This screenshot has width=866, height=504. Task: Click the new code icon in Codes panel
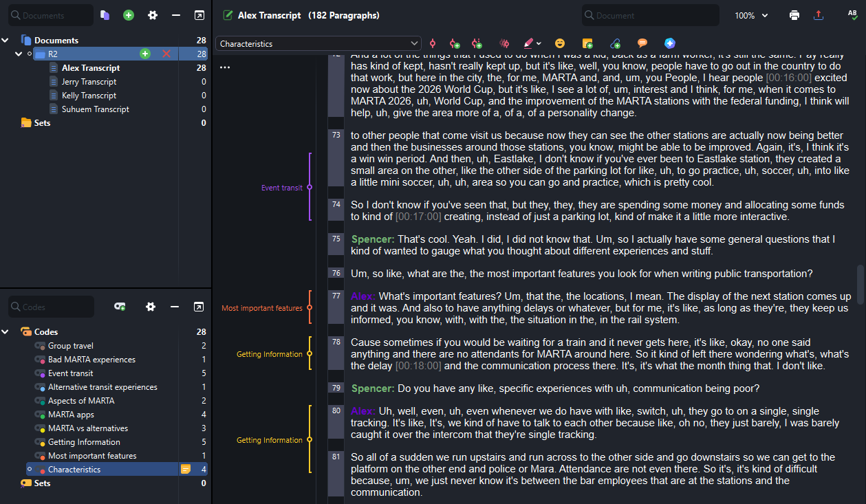120,307
